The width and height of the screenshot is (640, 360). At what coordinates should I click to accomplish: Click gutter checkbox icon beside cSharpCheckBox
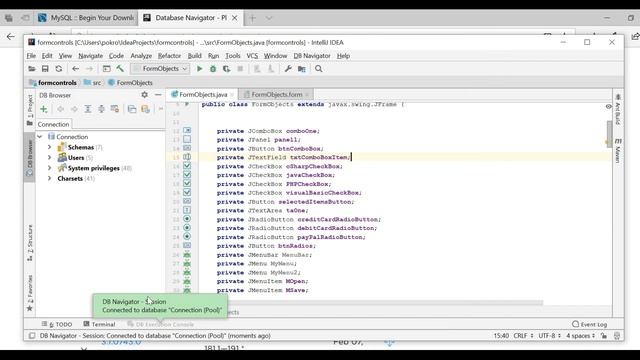pyautogui.click(x=187, y=166)
